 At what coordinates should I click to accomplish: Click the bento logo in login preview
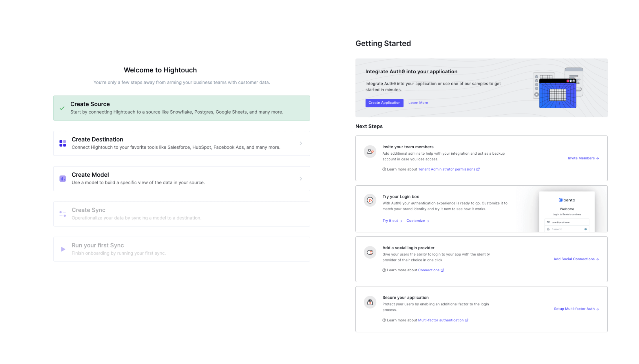pyautogui.click(x=567, y=200)
